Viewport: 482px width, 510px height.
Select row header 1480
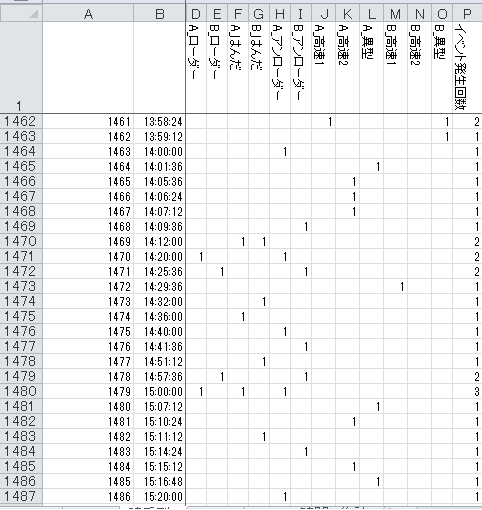[x=21, y=391]
